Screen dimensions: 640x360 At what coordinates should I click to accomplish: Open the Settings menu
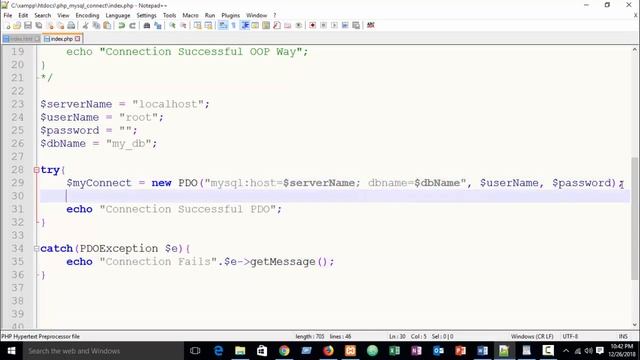147,16
